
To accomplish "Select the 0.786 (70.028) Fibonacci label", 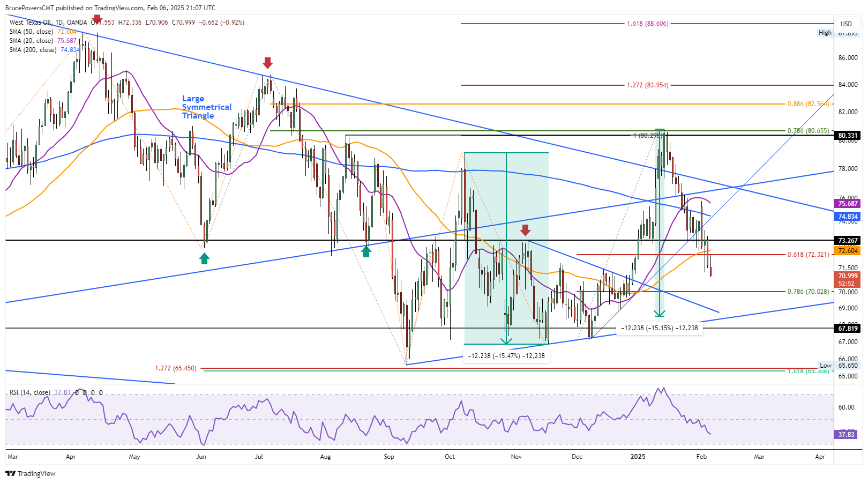I will 808,292.
